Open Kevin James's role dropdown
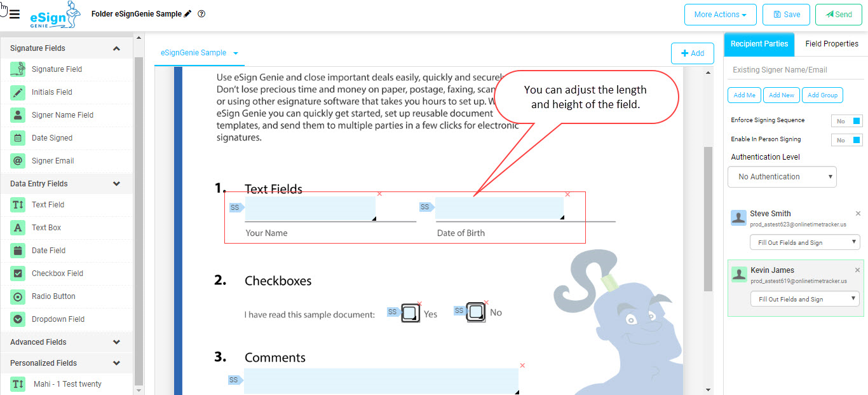Viewport: 868px width, 395px height. (x=805, y=299)
